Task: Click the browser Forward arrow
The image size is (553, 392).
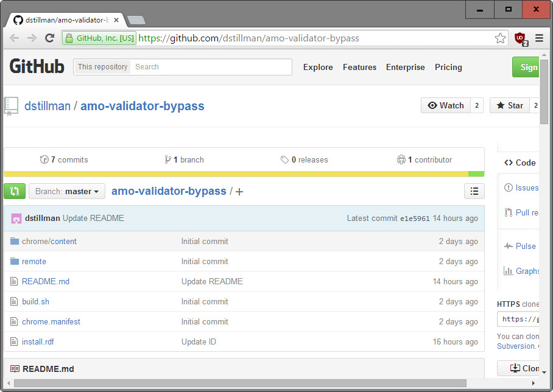Action: click(32, 38)
